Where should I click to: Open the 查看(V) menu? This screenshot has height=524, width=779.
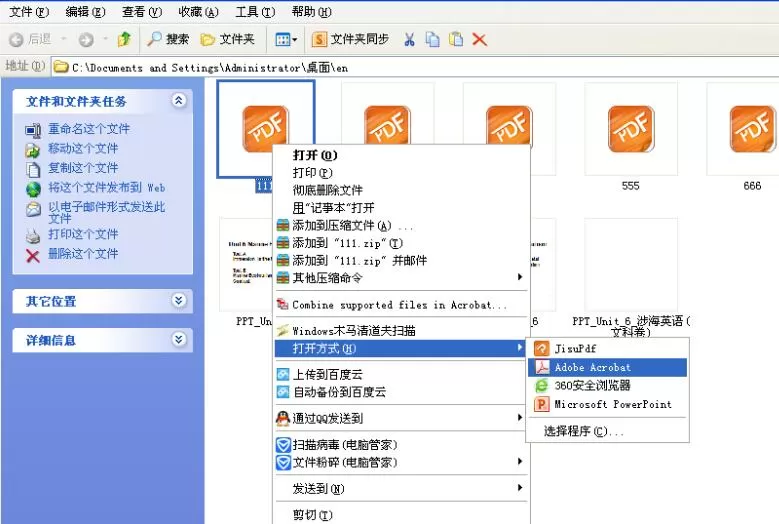coord(142,11)
